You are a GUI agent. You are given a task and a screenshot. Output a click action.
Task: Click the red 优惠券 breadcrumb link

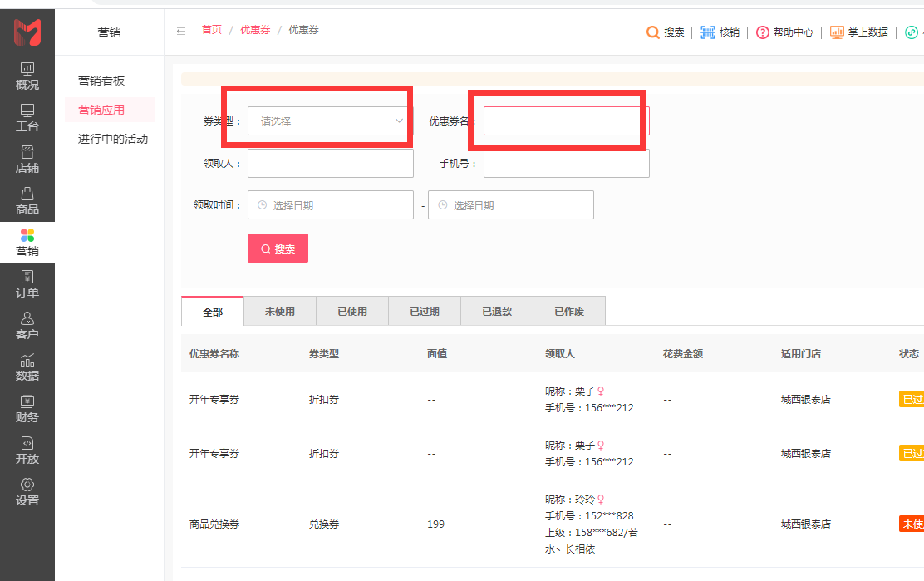pos(255,29)
